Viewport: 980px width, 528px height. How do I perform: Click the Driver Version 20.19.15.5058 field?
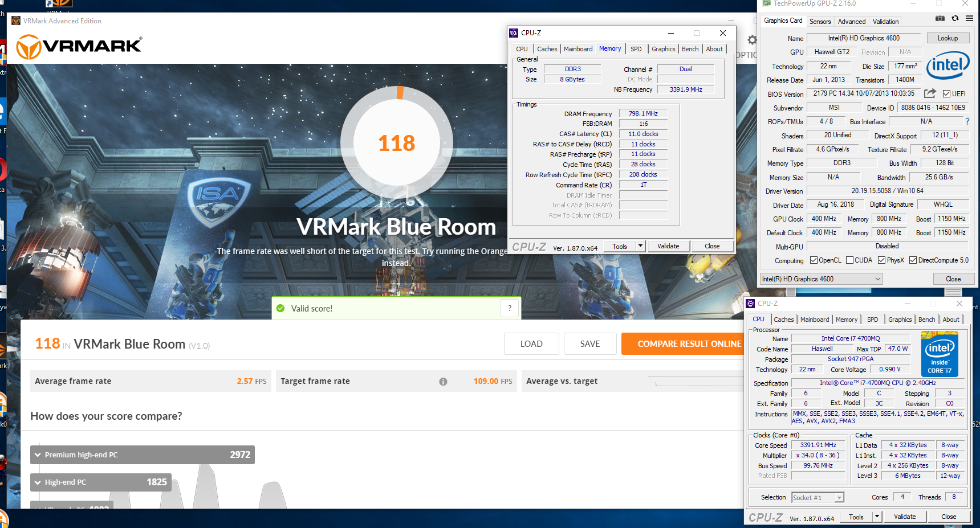tap(887, 191)
